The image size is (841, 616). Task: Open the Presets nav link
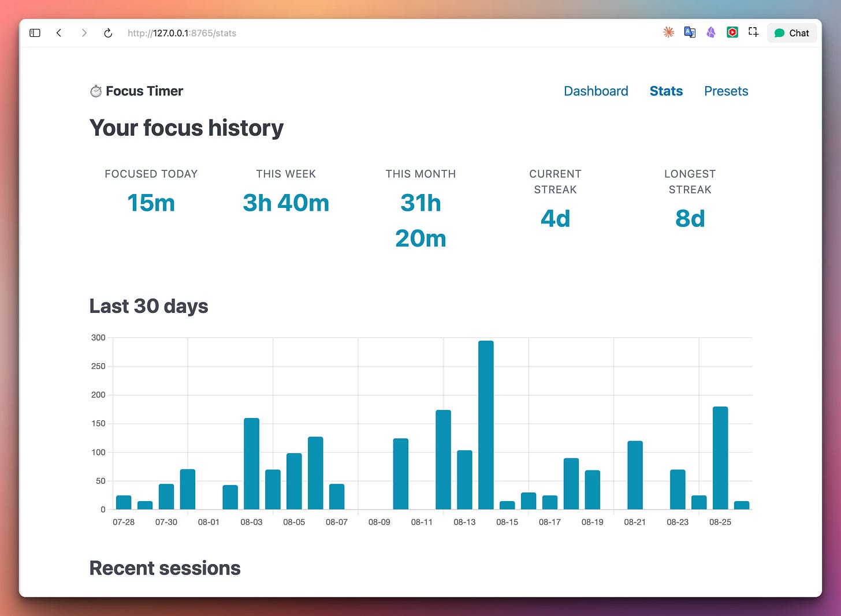click(726, 91)
